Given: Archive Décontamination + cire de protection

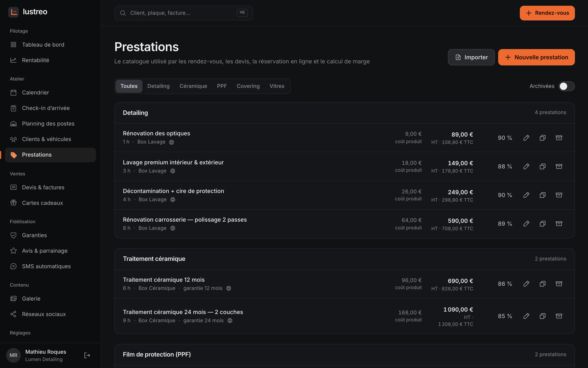Looking at the screenshot, I should pos(559,195).
